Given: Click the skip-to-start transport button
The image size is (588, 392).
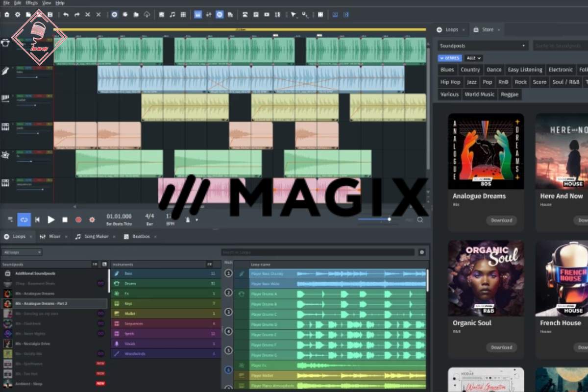Looking at the screenshot, I should tap(37, 220).
